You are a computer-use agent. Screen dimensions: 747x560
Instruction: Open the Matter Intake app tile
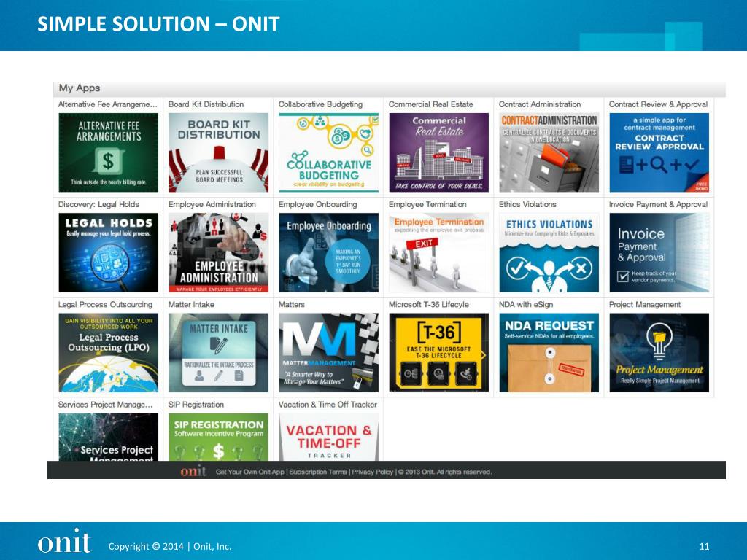219,352
